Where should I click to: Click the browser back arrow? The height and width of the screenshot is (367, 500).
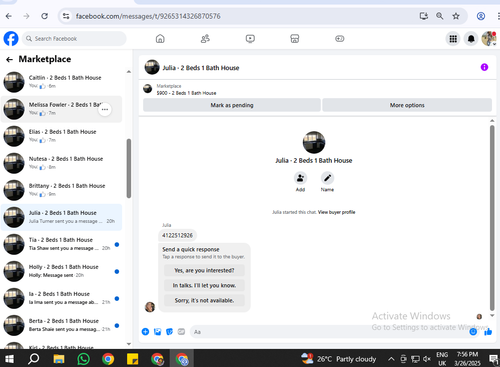[x=9, y=16]
